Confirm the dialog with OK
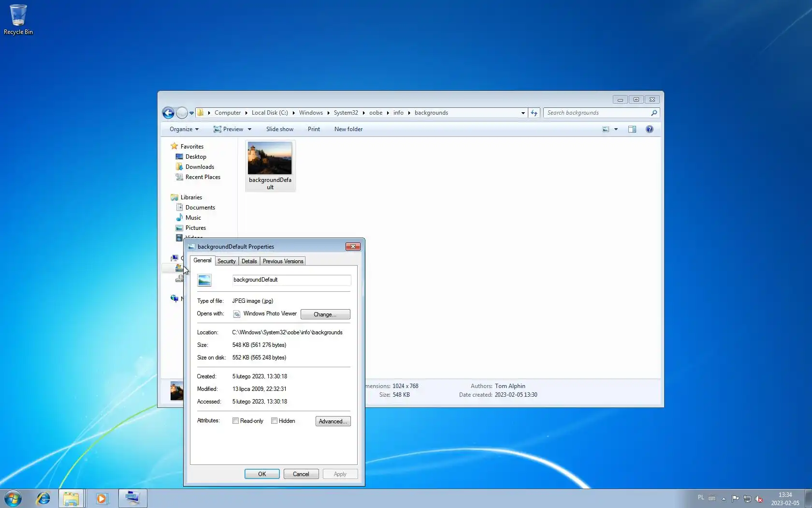This screenshot has width=812, height=508. click(262, 474)
